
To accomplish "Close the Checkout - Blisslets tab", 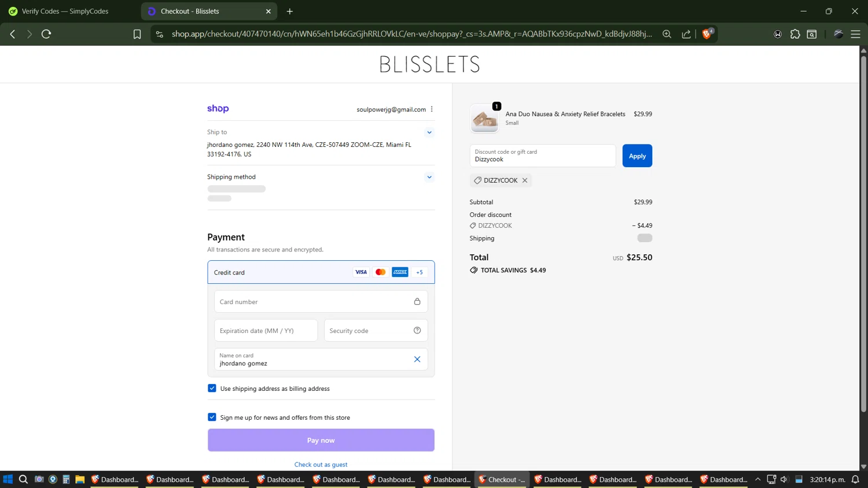I will click(269, 11).
